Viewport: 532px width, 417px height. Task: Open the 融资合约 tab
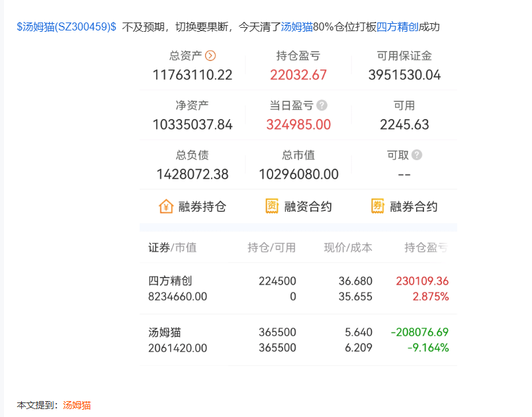(298, 207)
